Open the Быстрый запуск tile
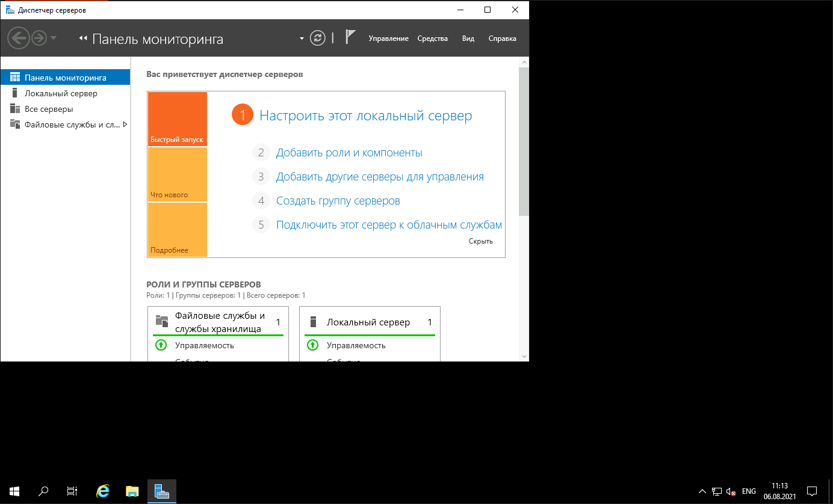 [x=177, y=119]
